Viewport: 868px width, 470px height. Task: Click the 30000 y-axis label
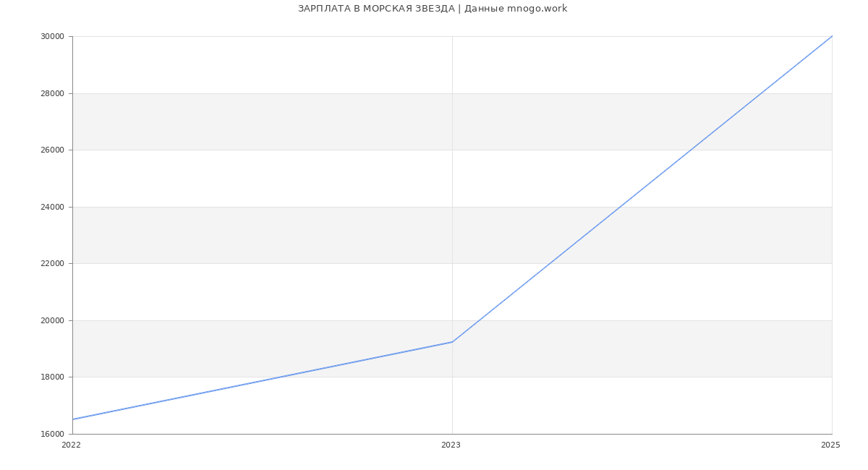tap(52, 37)
